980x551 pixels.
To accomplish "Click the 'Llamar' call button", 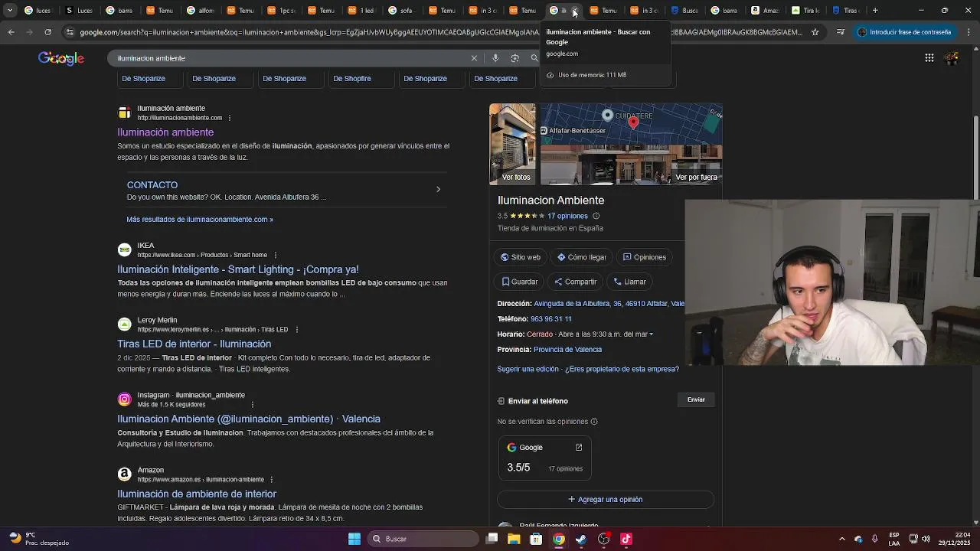I will click(x=630, y=282).
